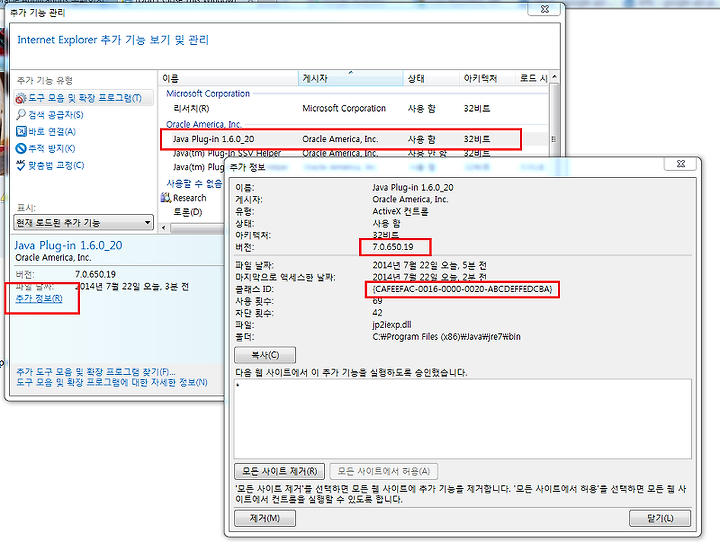This screenshot has height=542, width=720.
Task: Click the version value 7.0.650.19 in 추가 정보
Action: click(x=393, y=247)
